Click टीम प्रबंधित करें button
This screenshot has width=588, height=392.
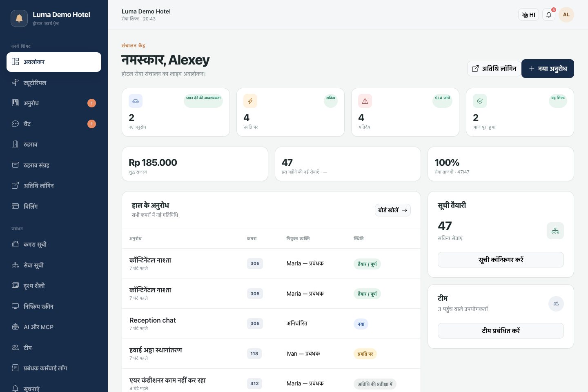(501, 331)
